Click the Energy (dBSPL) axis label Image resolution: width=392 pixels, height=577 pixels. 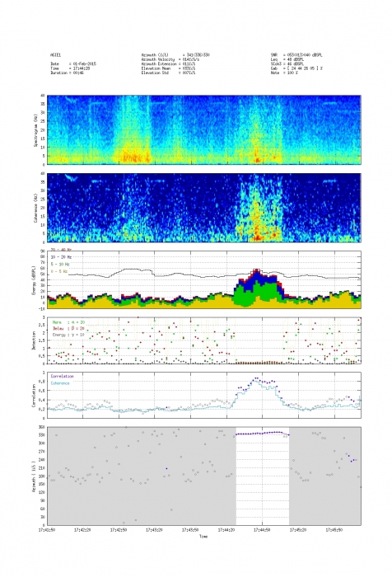pyautogui.click(x=34, y=280)
